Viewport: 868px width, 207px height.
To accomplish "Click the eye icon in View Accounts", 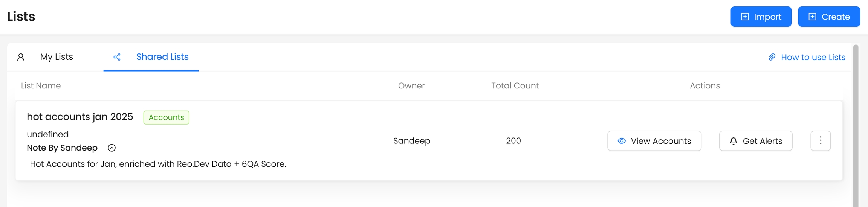I will click(622, 141).
